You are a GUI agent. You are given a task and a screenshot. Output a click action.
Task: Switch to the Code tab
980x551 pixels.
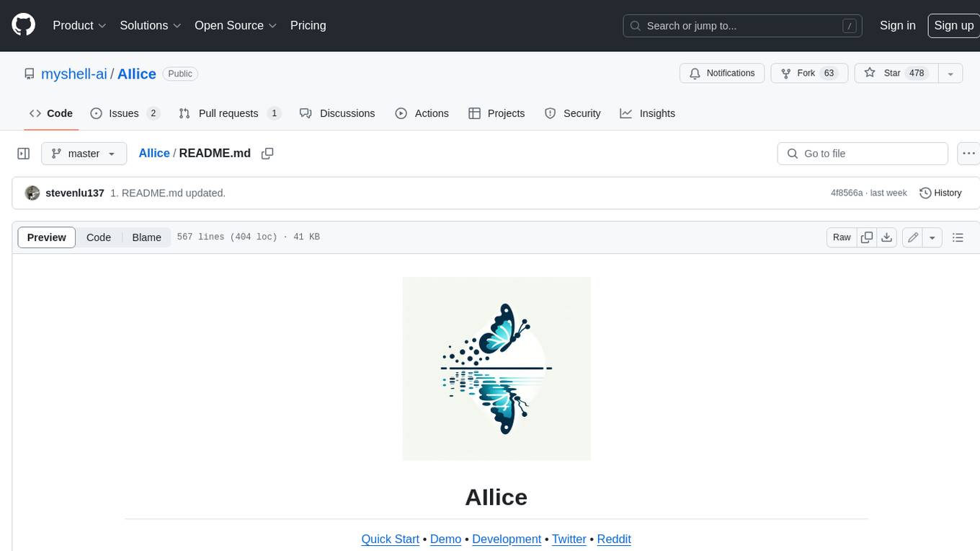tap(51, 113)
